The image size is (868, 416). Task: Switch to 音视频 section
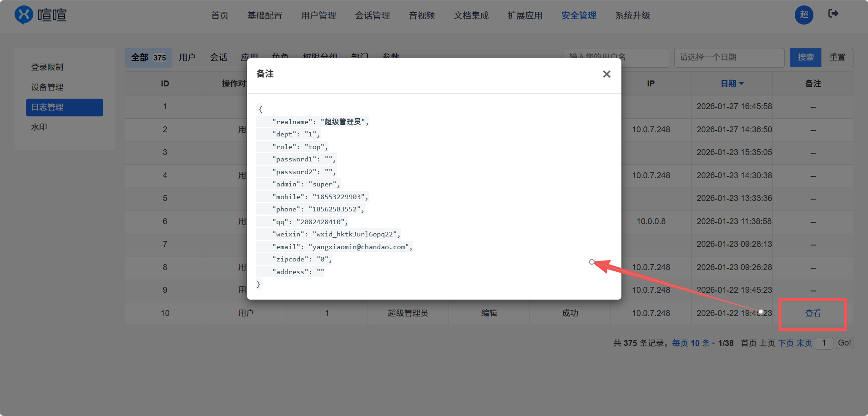click(422, 15)
